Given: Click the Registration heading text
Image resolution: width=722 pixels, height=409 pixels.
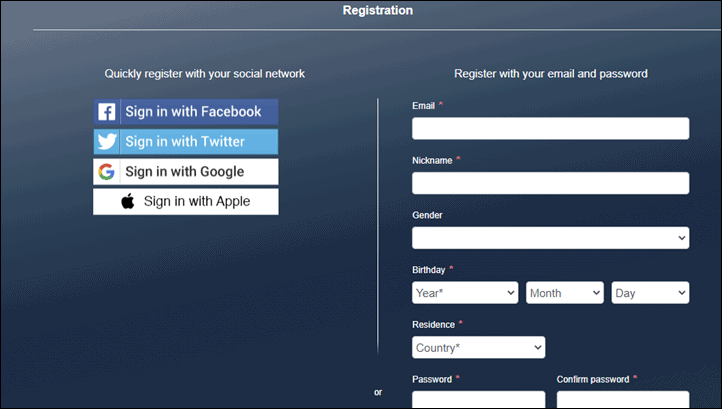Looking at the screenshot, I should (378, 11).
